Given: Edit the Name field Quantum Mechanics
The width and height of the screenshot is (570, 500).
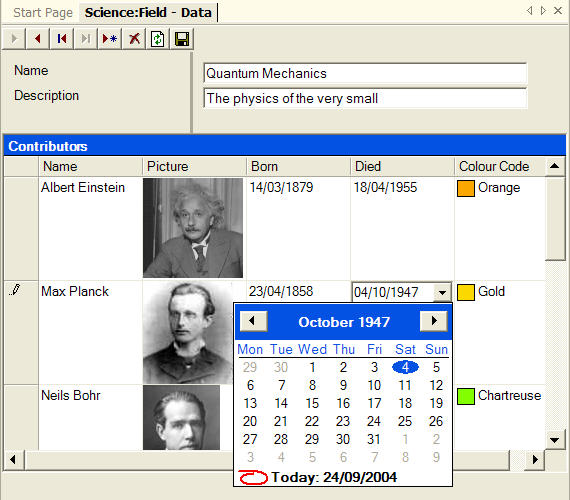Looking at the screenshot, I should point(365,73).
